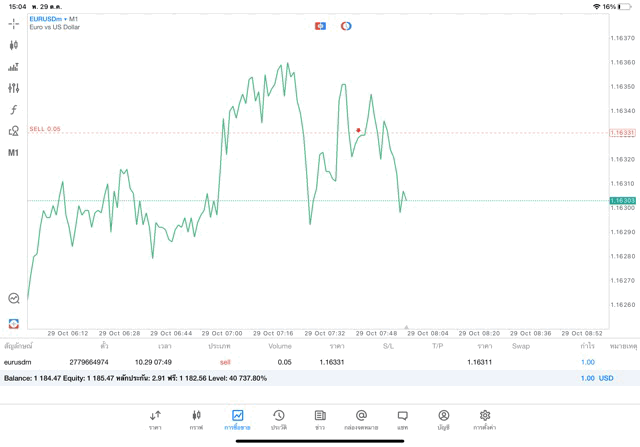This screenshot has height=447, width=640.
Task: Select the eurusdm sell position row
Action: click(300, 362)
